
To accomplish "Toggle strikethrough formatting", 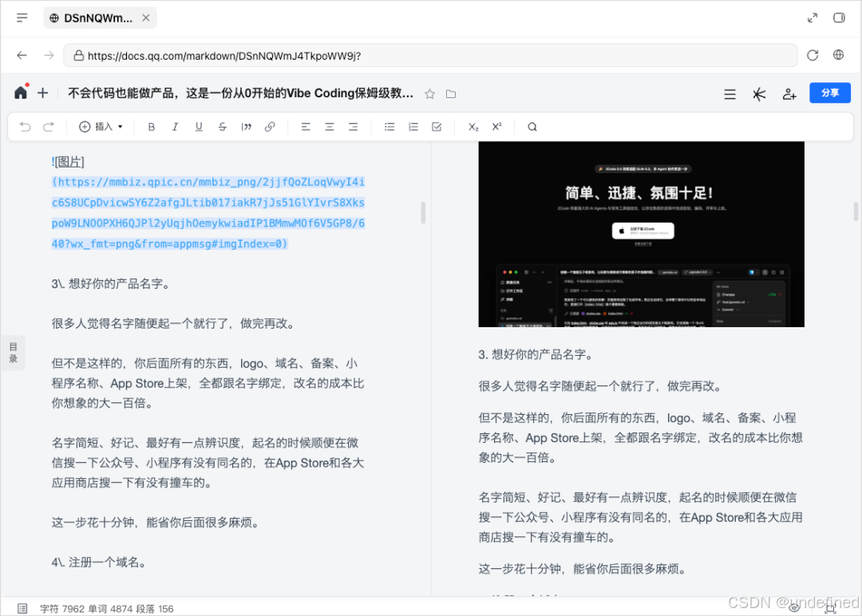I will point(223,127).
